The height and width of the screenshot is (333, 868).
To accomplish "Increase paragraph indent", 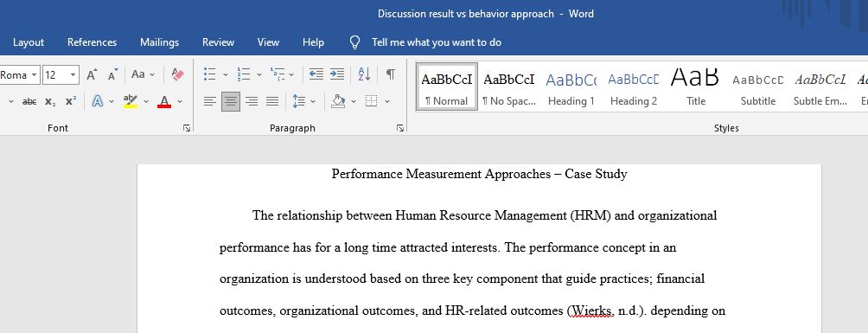I will (x=337, y=74).
